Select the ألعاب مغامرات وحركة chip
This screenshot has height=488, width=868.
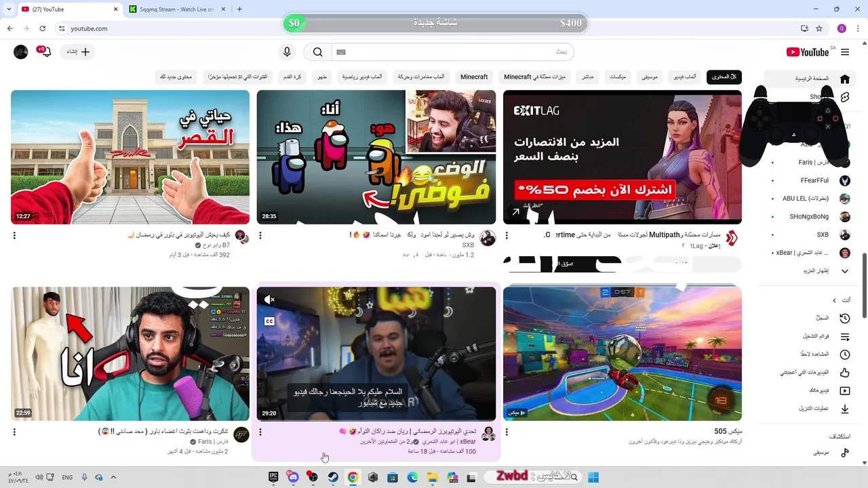coord(420,77)
